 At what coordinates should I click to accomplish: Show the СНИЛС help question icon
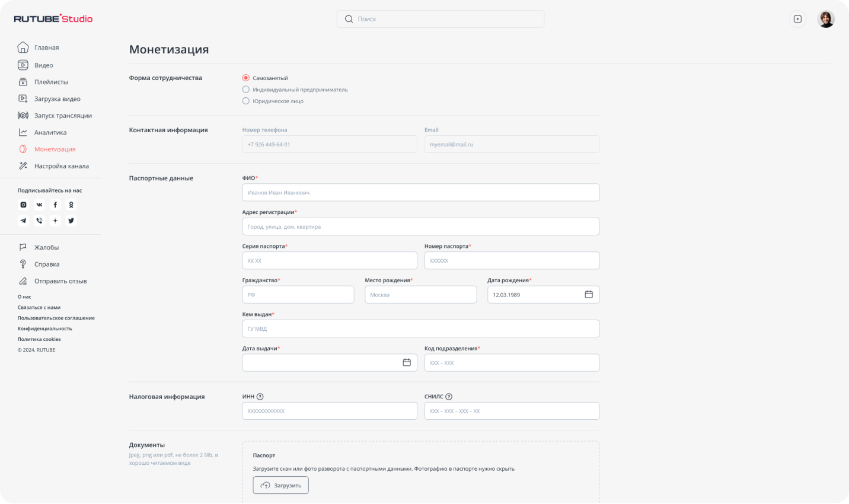[449, 397]
